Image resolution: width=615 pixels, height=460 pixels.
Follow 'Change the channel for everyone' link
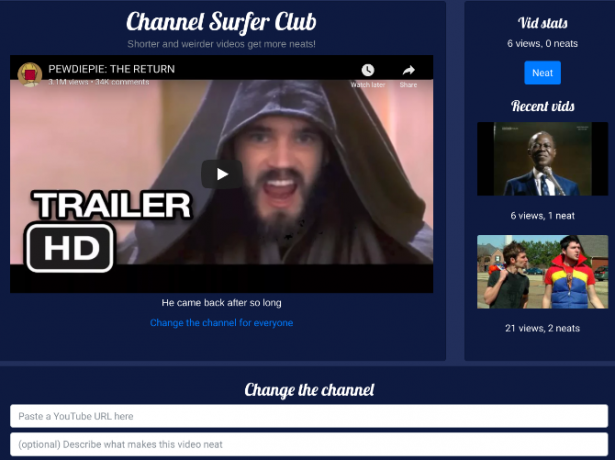(x=221, y=323)
